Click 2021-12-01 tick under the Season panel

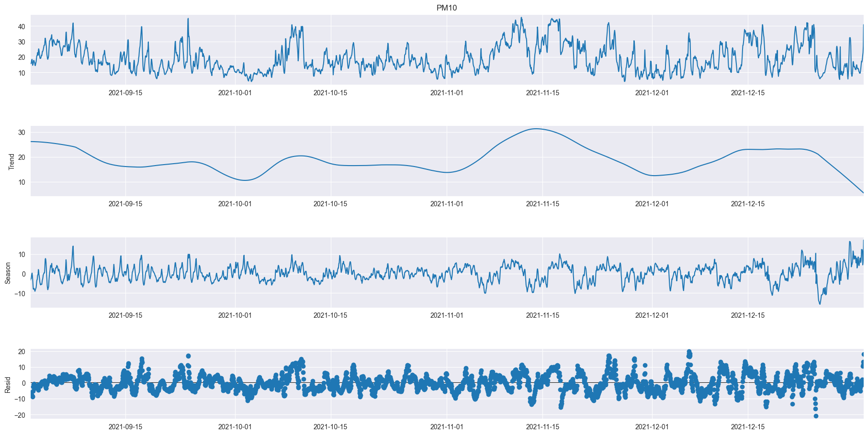[x=652, y=315]
